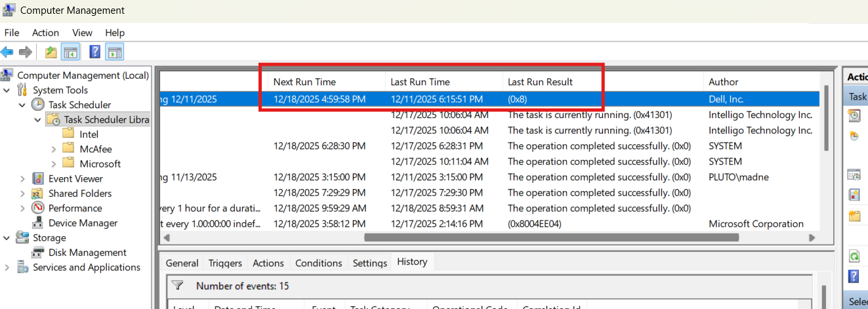
Task: Expand the Services and Applications node
Action: 7,267
